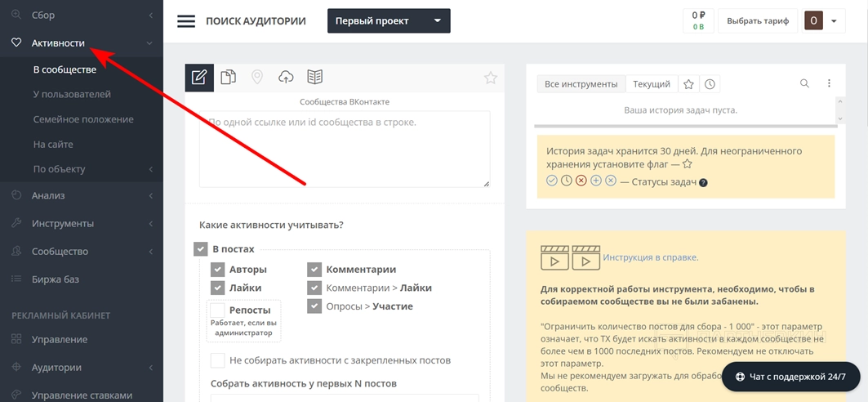Click the clock filter in task history
Image resolution: width=868 pixels, height=402 pixels.
pyautogui.click(x=710, y=84)
